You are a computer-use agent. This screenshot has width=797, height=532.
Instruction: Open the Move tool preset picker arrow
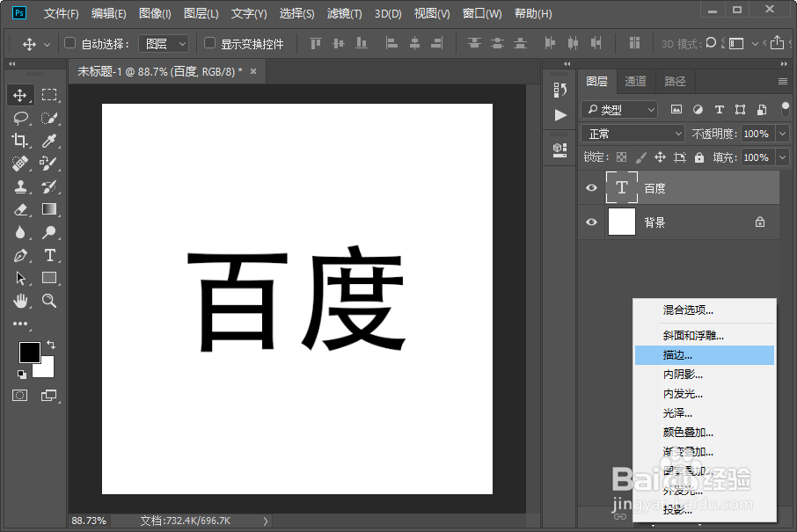pyautogui.click(x=47, y=45)
